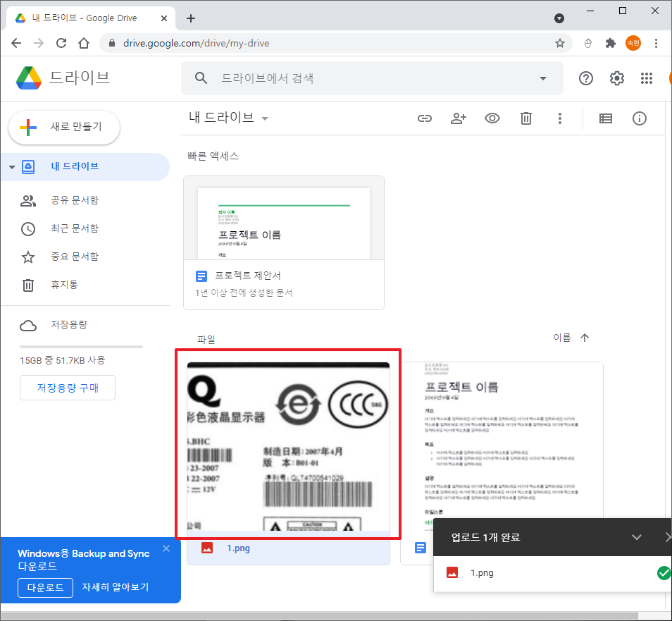672x621 pixels.
Task: Bookmark this page star icon
Action: click(560, 43)
